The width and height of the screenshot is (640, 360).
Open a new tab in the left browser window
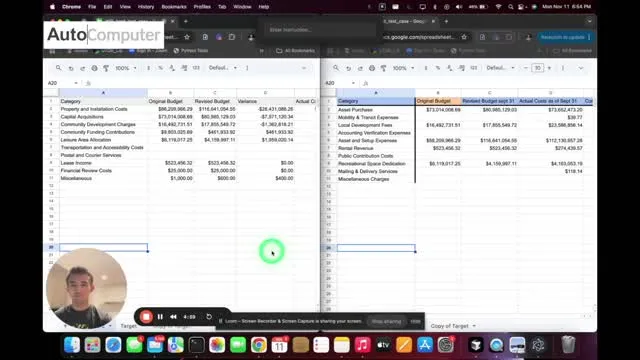point(186,21)
